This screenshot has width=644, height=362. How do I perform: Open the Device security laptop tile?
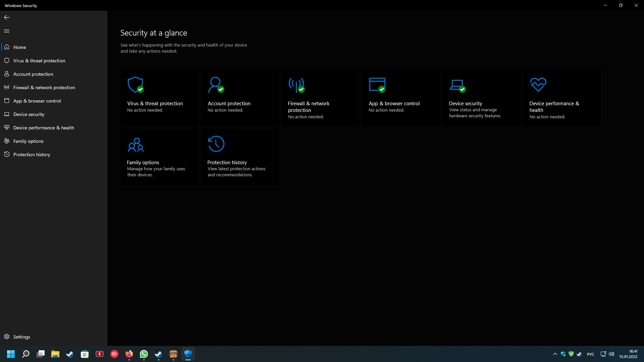tap(482, 98)
